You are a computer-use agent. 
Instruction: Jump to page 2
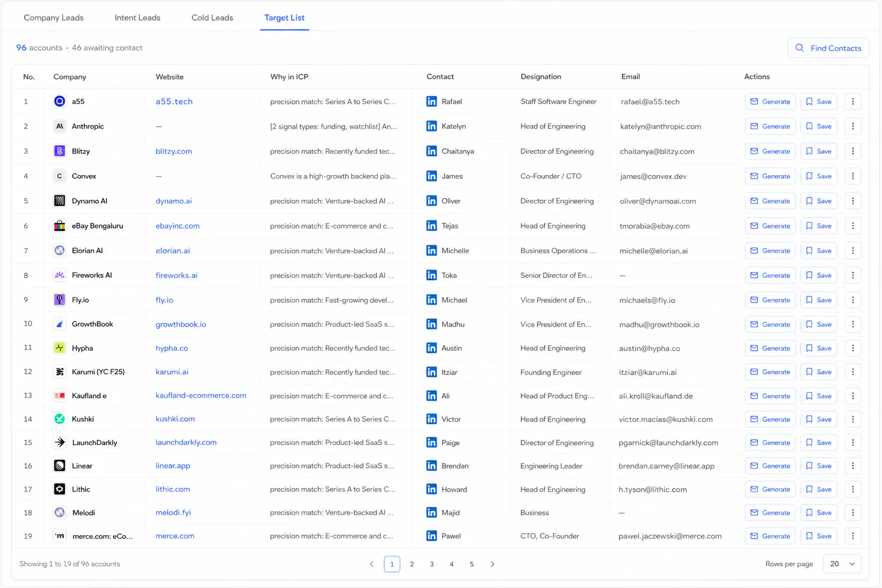point(412,564)
